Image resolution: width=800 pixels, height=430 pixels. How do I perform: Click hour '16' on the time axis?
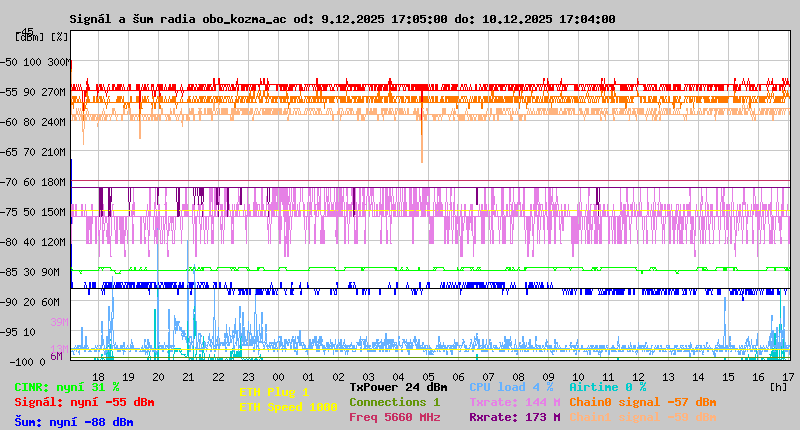(758, 377)
